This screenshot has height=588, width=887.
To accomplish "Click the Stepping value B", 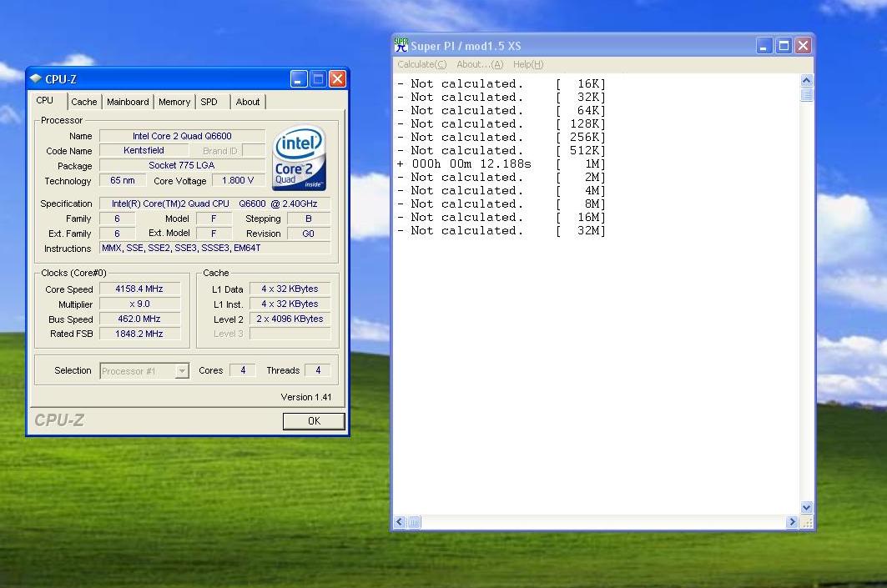I will [x=309, y=219].
